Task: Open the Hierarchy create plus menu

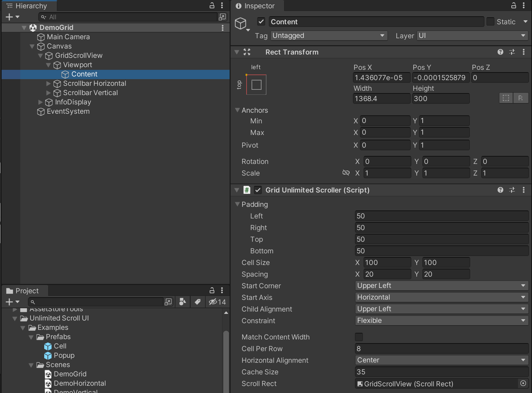Action: pyautogui.click(x=13, y=17)
